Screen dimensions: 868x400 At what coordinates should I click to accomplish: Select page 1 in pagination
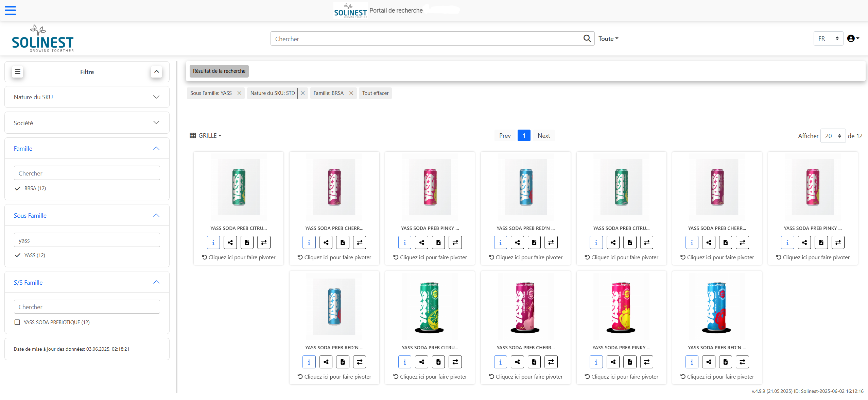[x=524, y=136]
